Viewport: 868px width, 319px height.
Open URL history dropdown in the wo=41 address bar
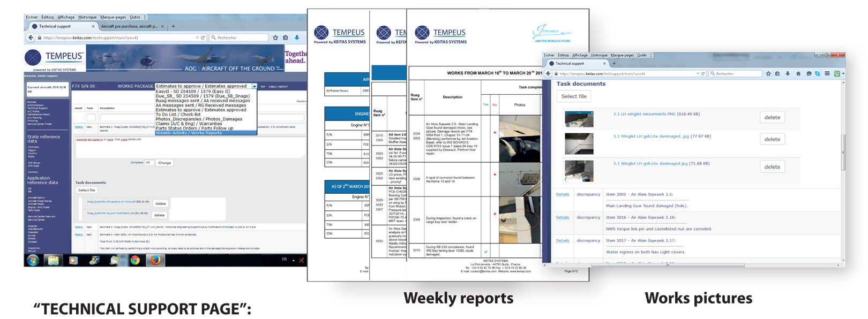[197, 37]
